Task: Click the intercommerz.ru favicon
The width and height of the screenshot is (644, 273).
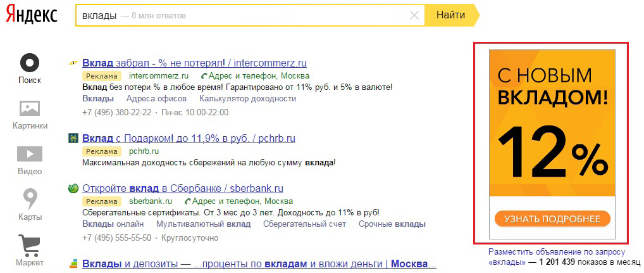Action: click(x=73, y=63)
